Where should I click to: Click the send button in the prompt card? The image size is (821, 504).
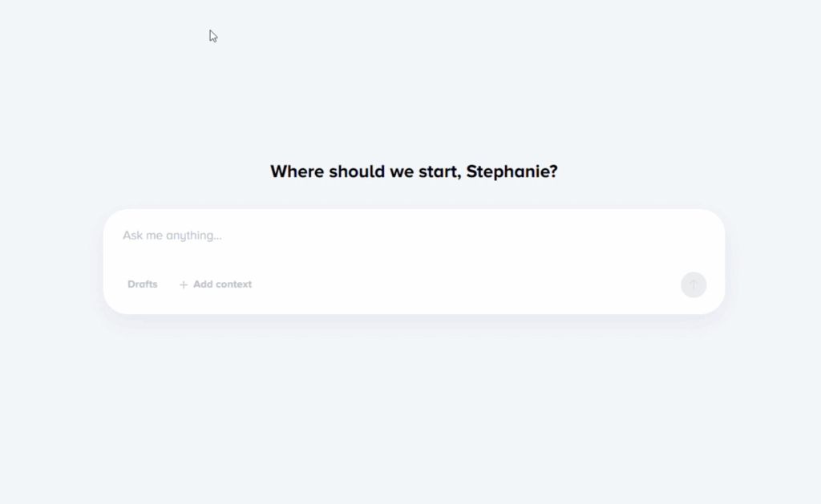coord(694,284)
